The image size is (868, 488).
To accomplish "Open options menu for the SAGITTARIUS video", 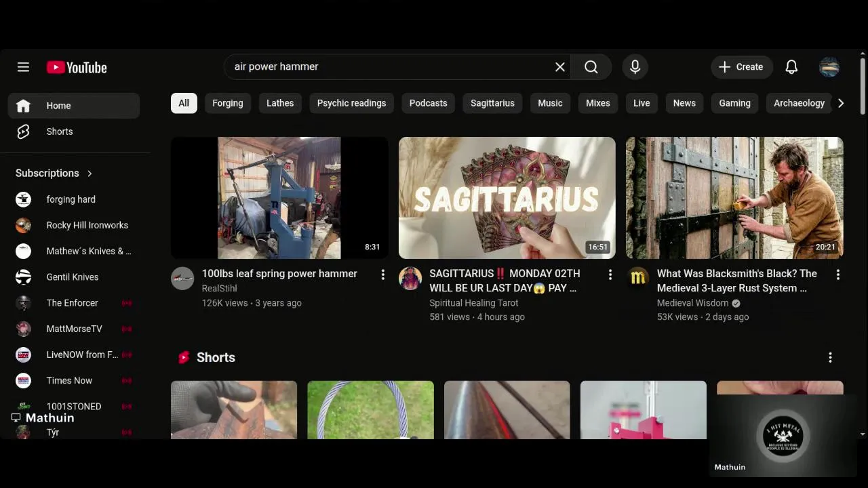I will 610,274.
